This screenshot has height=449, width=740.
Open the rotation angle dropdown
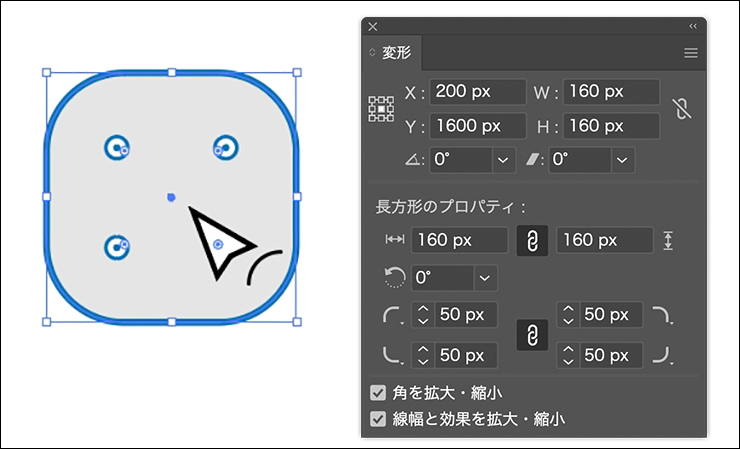pos(502,160)
